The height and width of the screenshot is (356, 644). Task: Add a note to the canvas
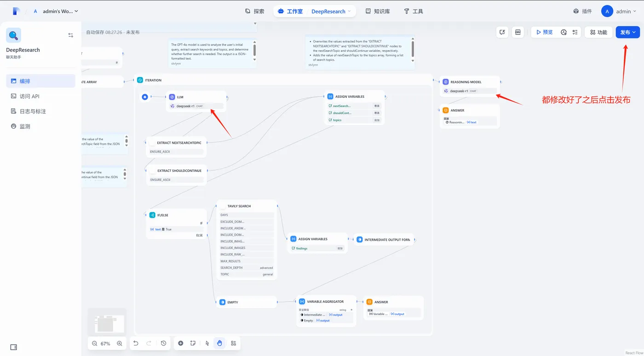pos(193,343)
